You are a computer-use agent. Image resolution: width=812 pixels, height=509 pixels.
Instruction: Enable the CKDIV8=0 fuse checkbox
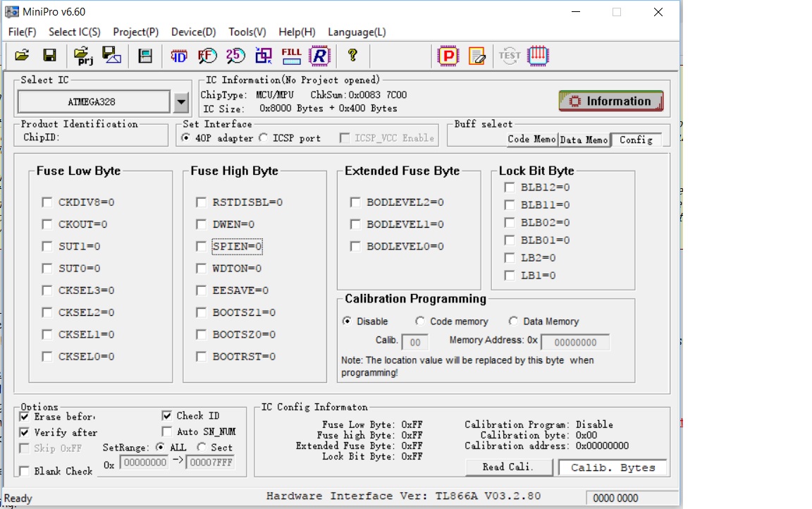pyautogui.click(x=47, y=202)
